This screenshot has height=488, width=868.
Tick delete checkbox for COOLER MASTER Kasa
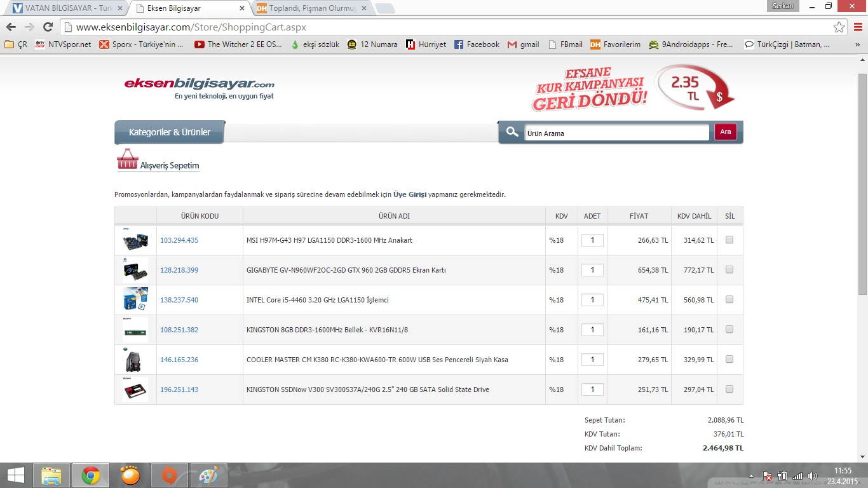[x=729, y=360]
